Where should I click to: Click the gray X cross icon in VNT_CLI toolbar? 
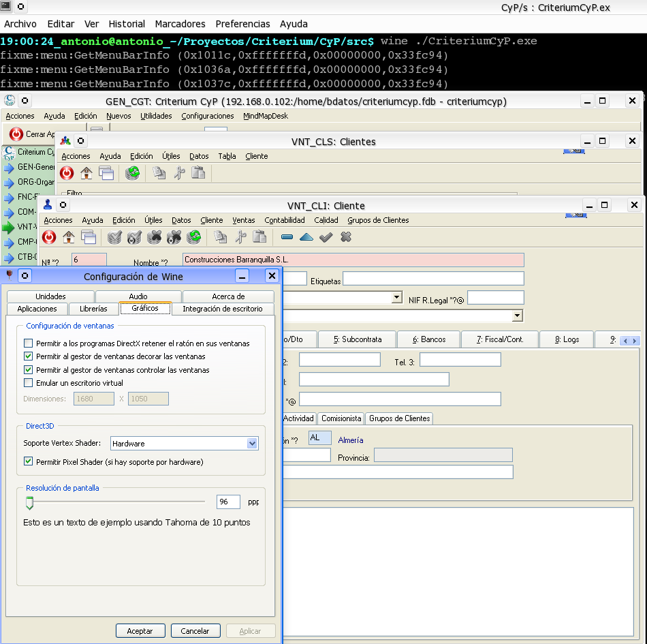[x=346, y=237]
